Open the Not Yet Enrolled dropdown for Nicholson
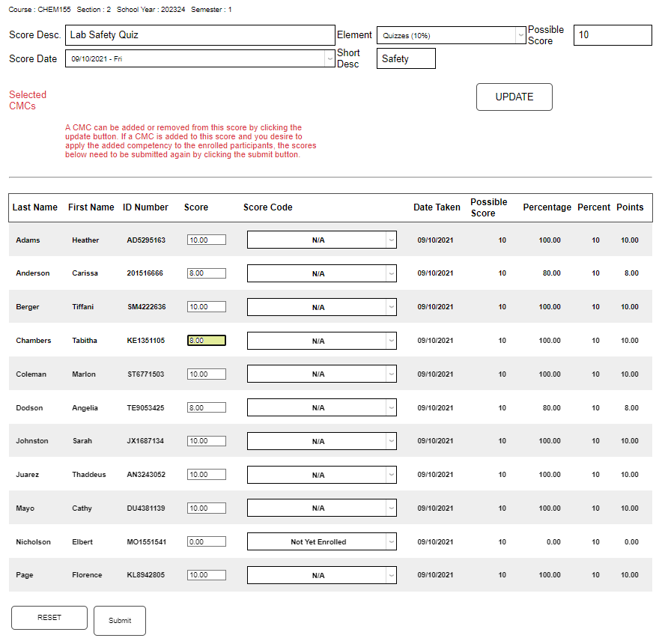The width and height of the screenshot is (662, 644). [x=321, y=541]
